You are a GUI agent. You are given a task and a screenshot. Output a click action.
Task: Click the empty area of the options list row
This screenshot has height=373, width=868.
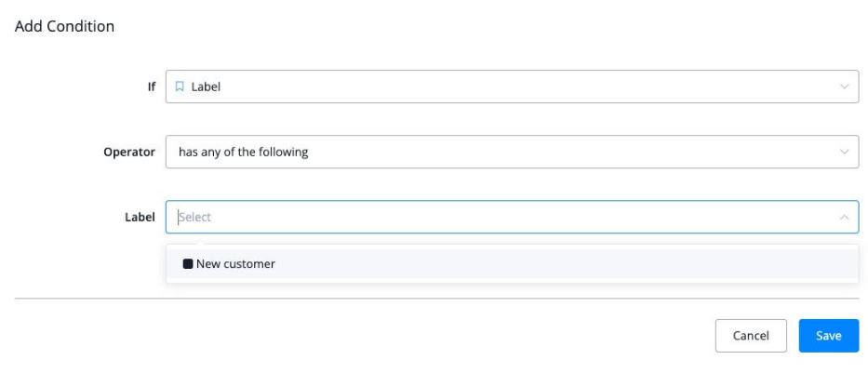[558, 263]
